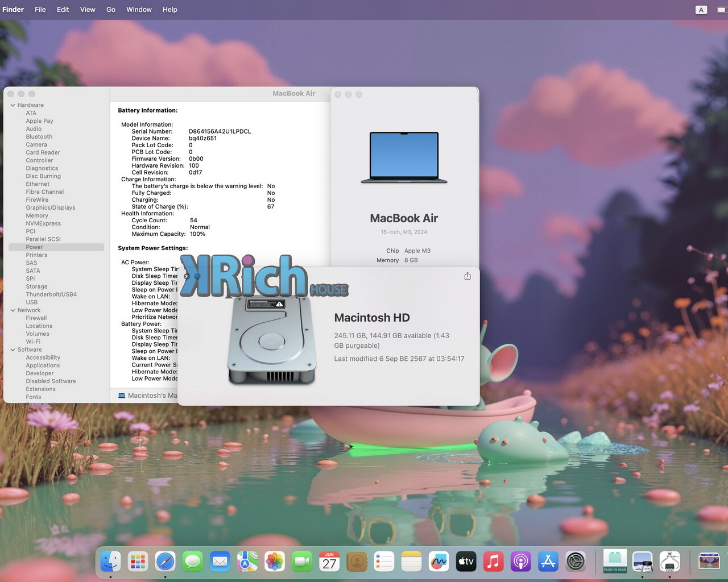Open the recent wallpaper image in Dock
The width and height of the screenshot is (728, 582).
[709, 561]
